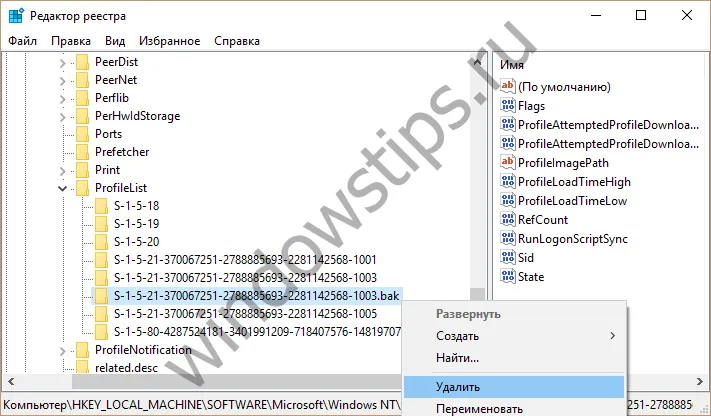Click the binary icon next to Flags
Screen dimensions: 711x416
[x=507, y=105]
